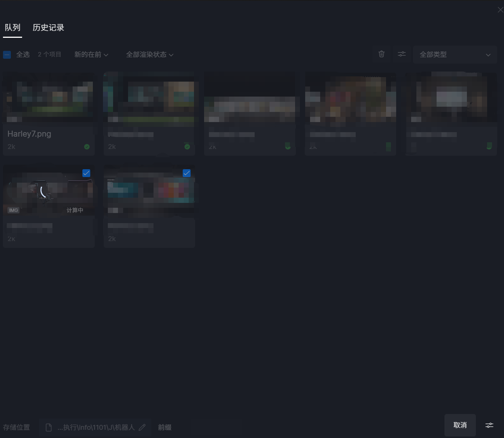Click the 前缀 prefix field
The image size is (504, 438).
(x=165, y=427)
